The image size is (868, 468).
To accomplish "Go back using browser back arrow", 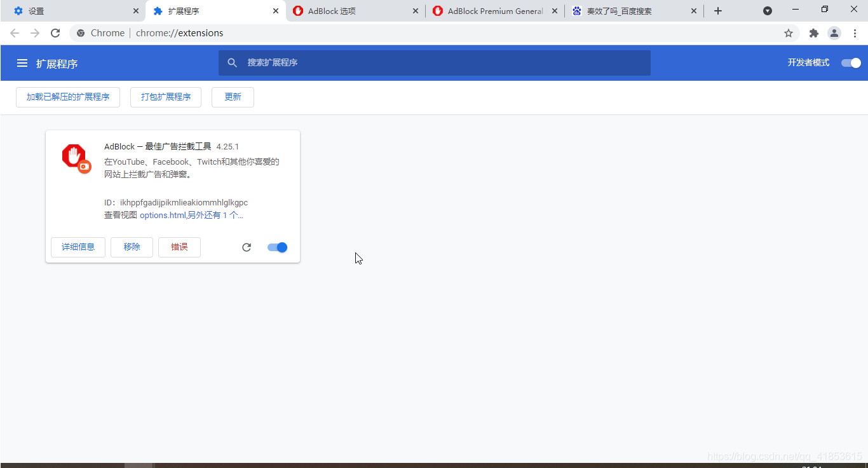I will (x=15, y=33).
